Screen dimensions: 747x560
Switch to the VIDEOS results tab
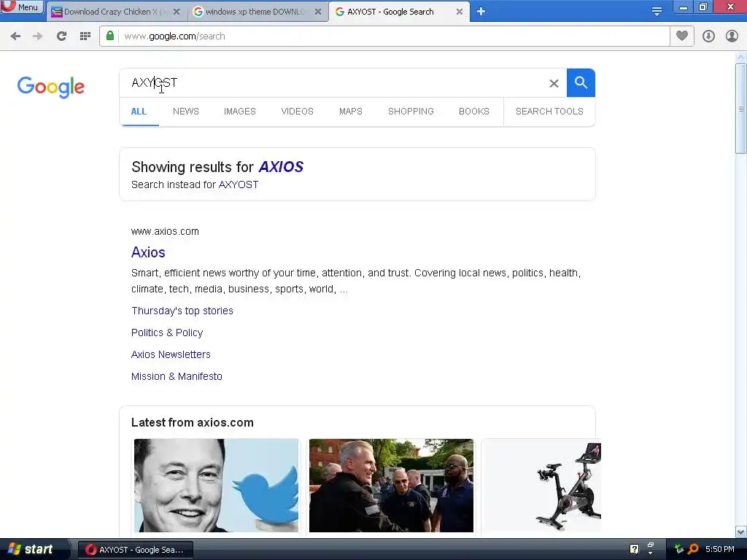298,112
